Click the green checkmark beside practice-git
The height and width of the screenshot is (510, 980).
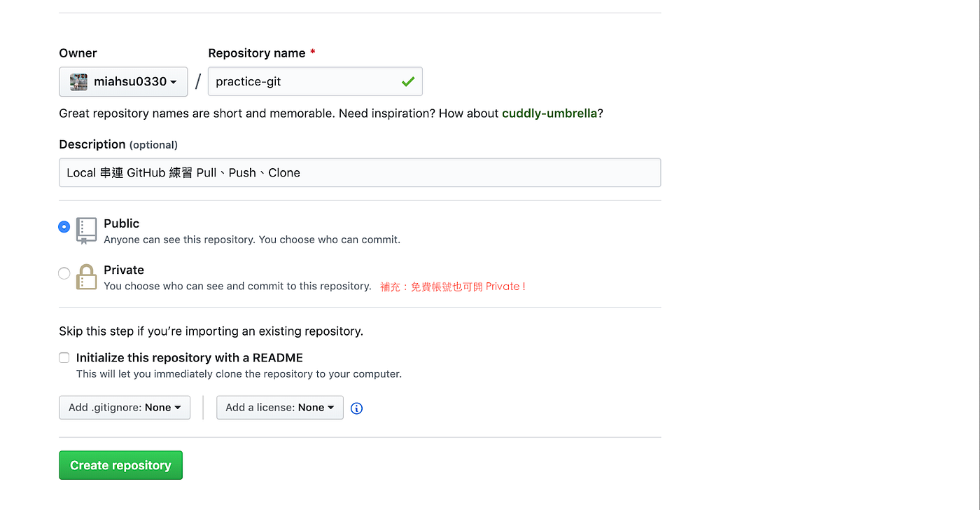[x=408, y=81]
